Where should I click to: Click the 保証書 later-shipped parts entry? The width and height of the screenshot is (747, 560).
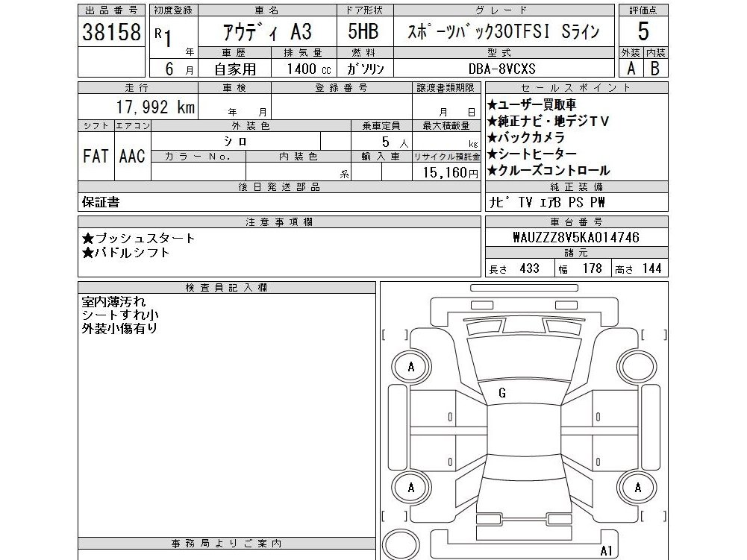point(101,202)
